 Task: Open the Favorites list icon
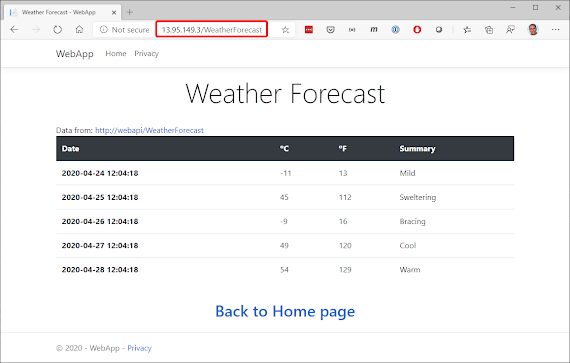(x=467, y=30)
